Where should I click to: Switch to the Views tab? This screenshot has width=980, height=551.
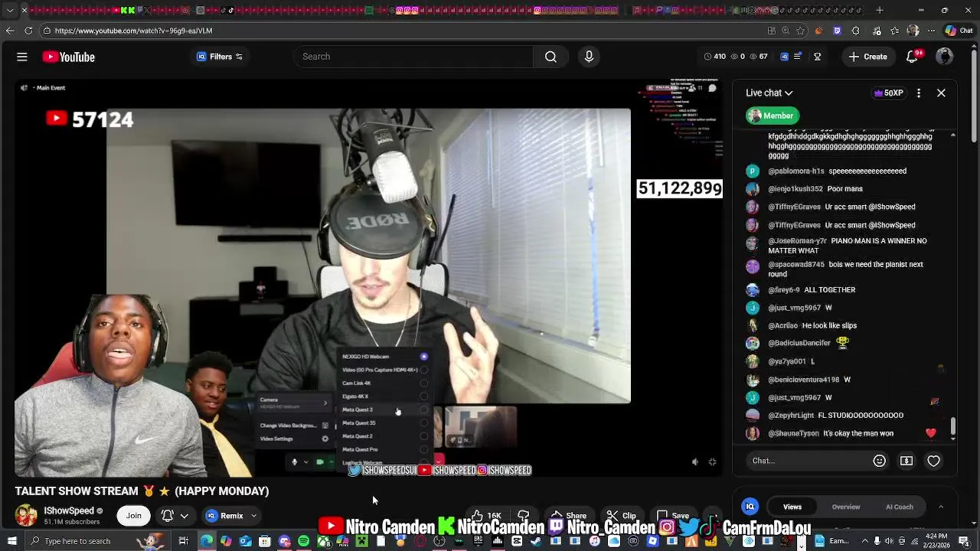point(792,507)
